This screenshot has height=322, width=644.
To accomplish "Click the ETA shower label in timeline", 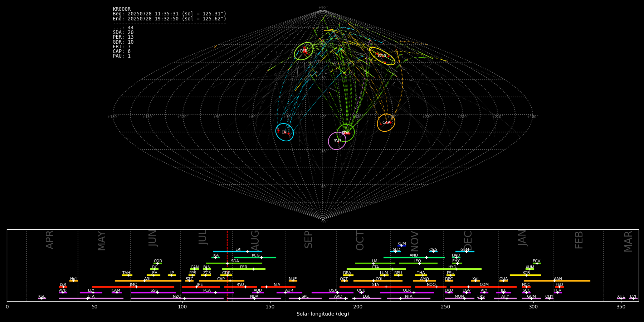I will click(x=91, y=296).
